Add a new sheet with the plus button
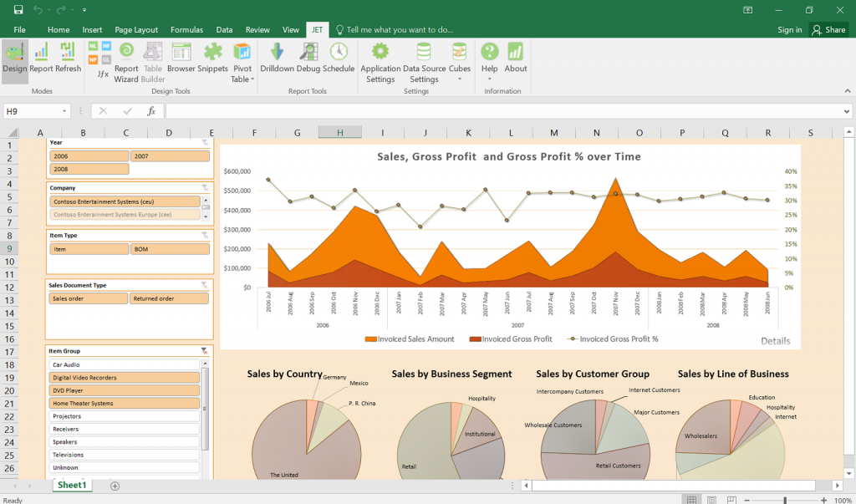856x504 pixels. 115,486
